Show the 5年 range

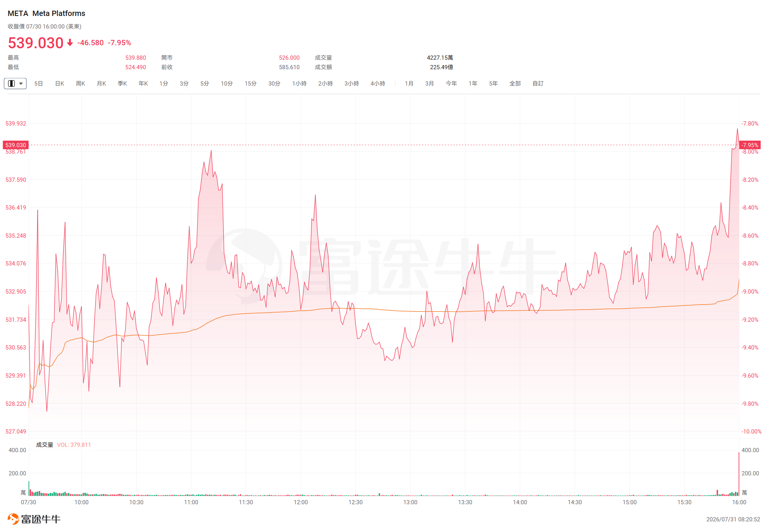(x=494, y=83)
